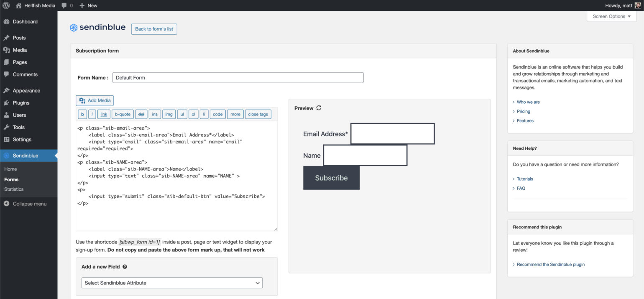Insert bold tag with b button
This screenshot has width=644, height=299.
pyautogui.click(x=82, y=114)
